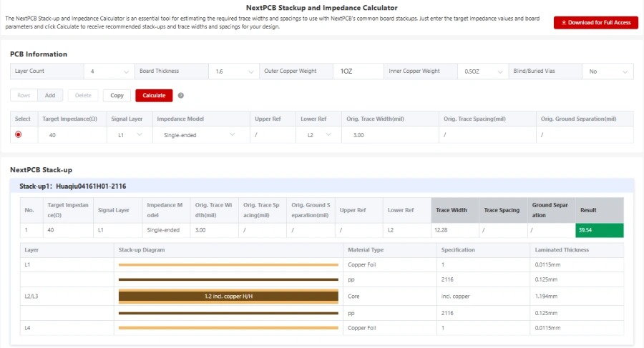Select the radio button for impedance row 40
Screen dimensions: 644x348
click(x=18, y=134)
